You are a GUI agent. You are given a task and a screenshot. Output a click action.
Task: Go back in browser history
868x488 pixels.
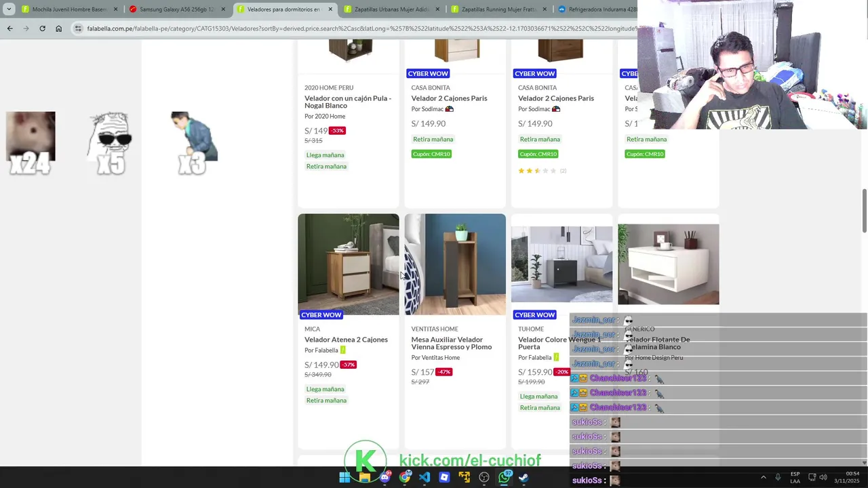9,28
